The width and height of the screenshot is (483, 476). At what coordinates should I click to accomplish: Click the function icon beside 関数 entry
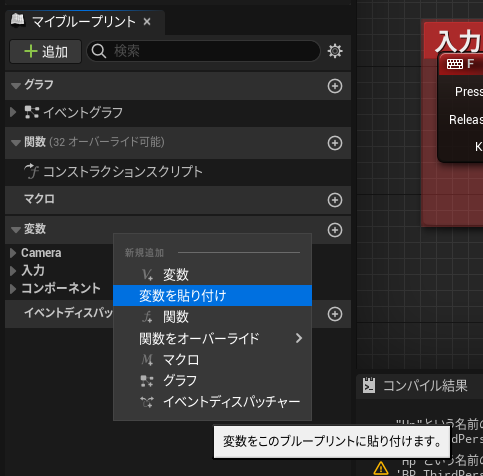pos(147,317)
